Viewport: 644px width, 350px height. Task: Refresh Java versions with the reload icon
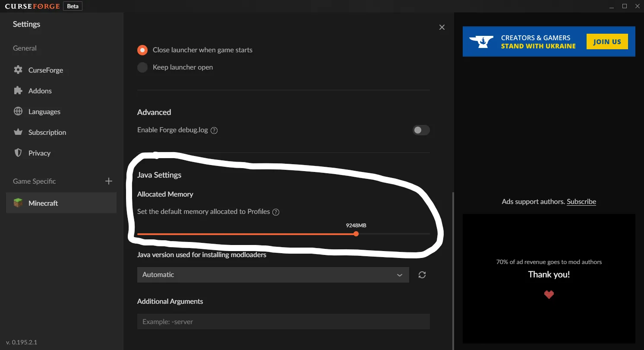coord(422,275)
